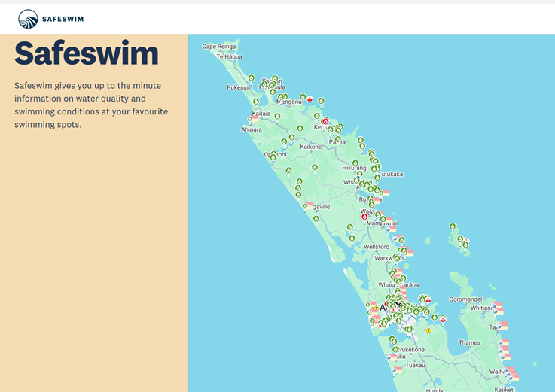This screenshot has width=555, height=392.
Task: Select green marker right of Kaitaia label
Action: tap(277, 116)
